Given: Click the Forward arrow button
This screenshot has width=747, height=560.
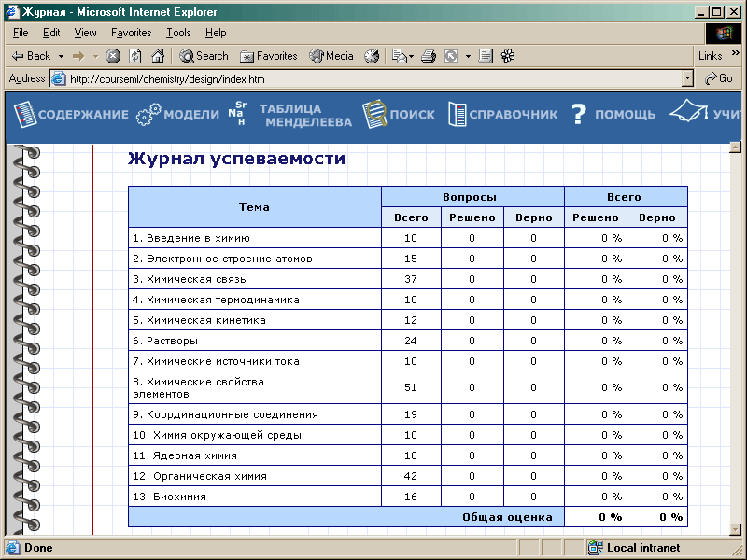Looking at the screenshot, I should pos(78,56).
